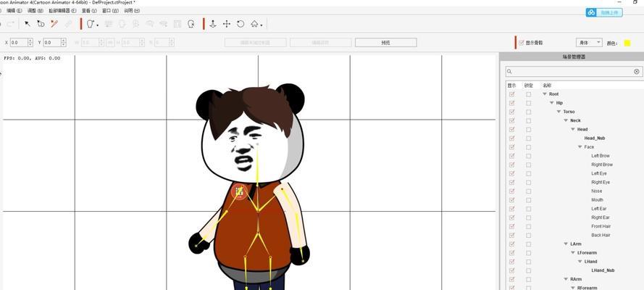Click the first grayed edit button
This screenshot has width=644, height=290.
(x=255, y=42)
